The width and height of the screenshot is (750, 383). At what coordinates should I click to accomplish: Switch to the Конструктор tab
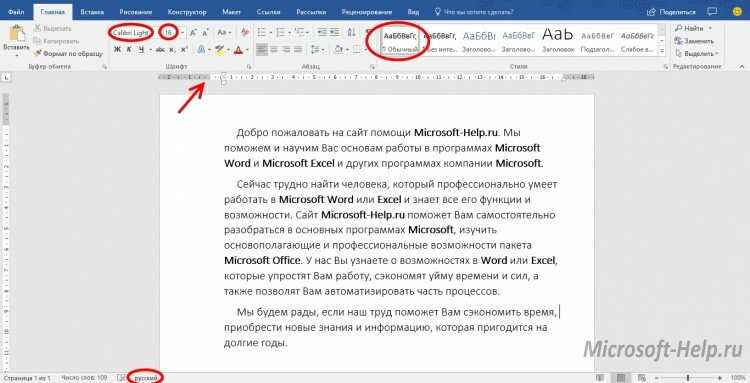tap(187, 11)
